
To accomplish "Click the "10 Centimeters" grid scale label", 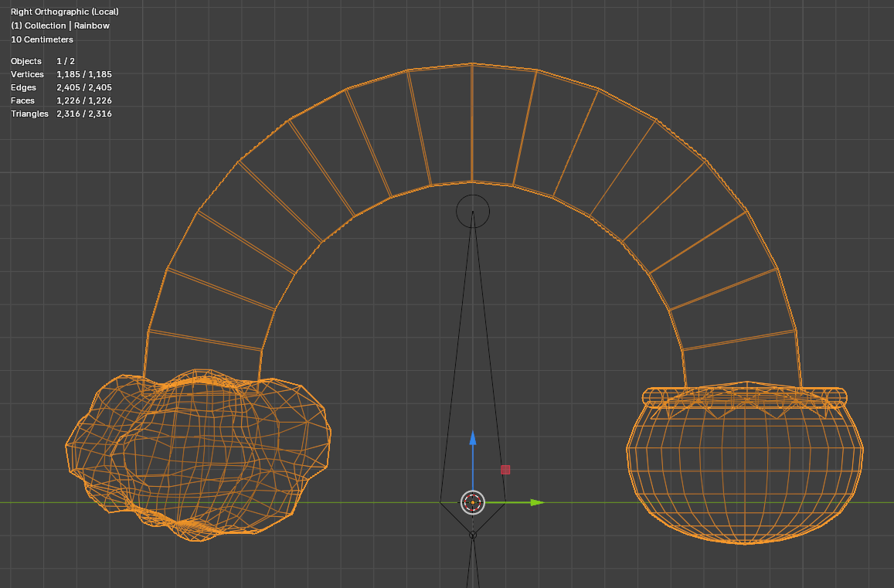I will pyautogui.click(x=42, y=39).
